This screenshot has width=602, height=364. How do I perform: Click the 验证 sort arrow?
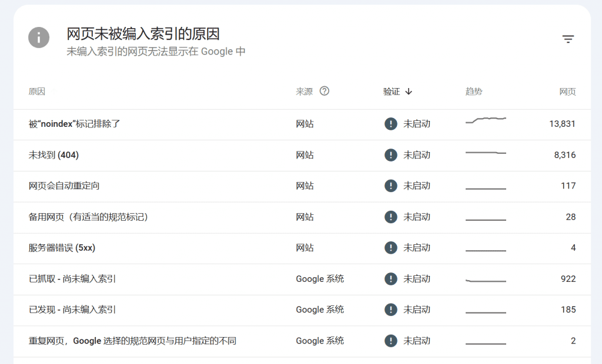point(409,92)
